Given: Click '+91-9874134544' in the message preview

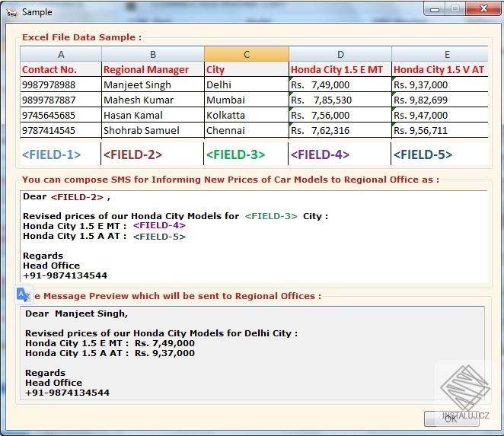Looking at the screenshot, I should [x=68, y=393].
